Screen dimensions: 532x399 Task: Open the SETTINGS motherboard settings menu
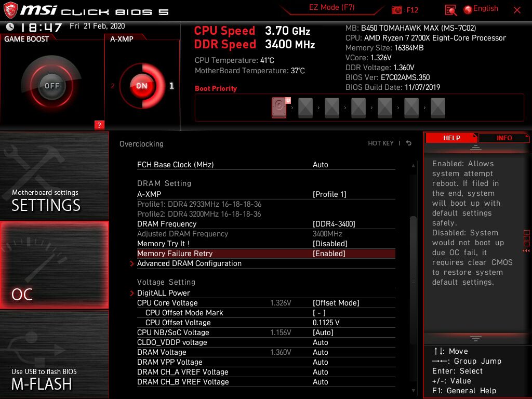point(54,176)
